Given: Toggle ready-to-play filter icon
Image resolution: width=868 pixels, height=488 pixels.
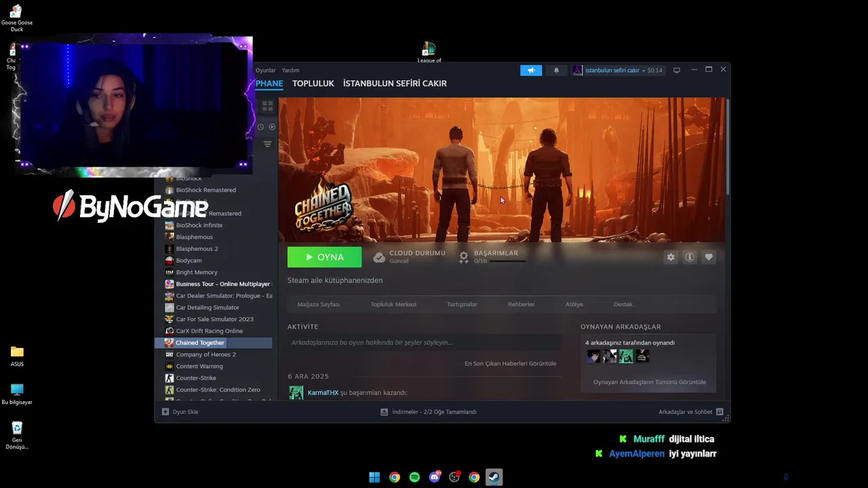Looking at the screenshot, I should point(272,127).
